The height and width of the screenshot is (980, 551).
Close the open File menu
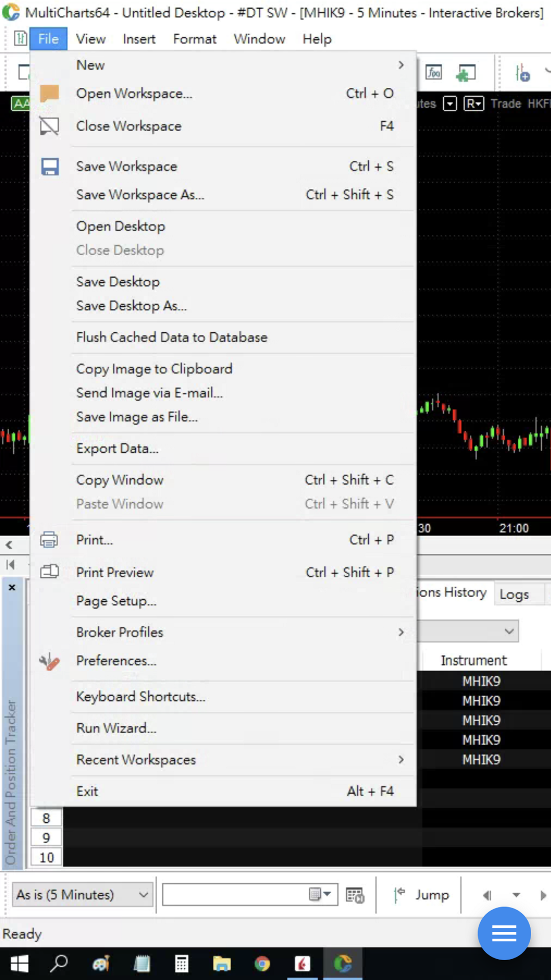48,39
